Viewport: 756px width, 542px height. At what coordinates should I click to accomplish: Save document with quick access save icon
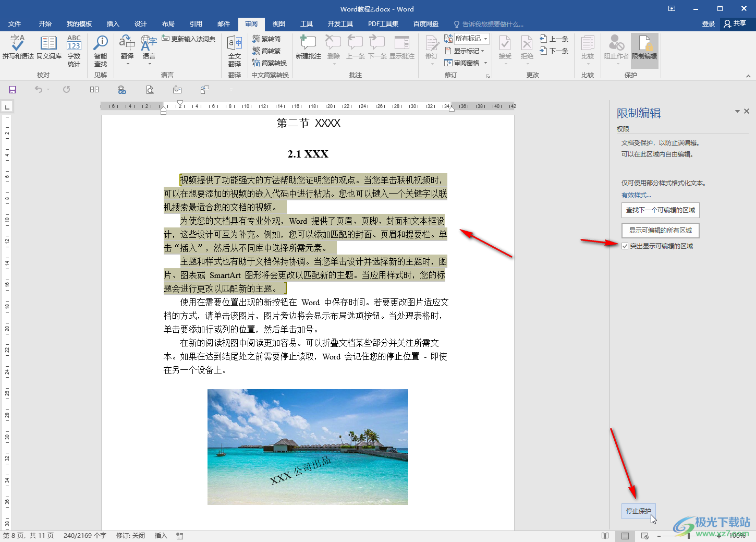13,90
